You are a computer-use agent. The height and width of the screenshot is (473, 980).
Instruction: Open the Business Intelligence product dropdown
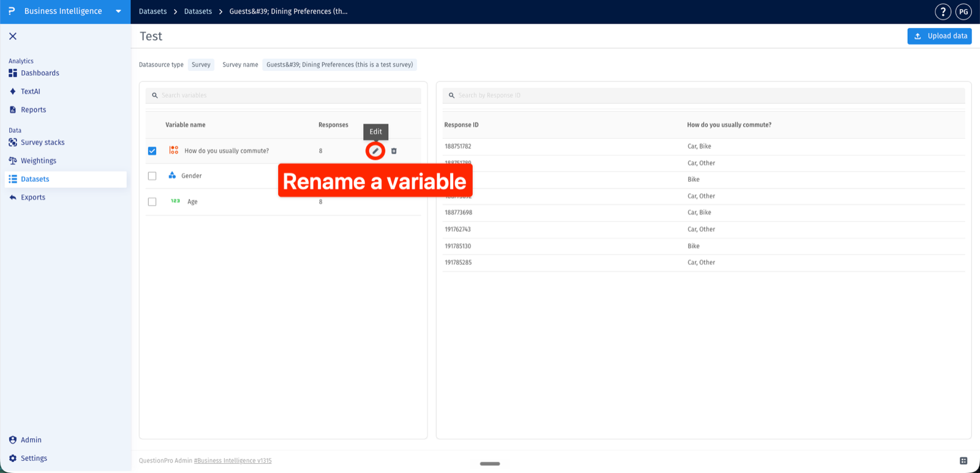click(118, 11)
